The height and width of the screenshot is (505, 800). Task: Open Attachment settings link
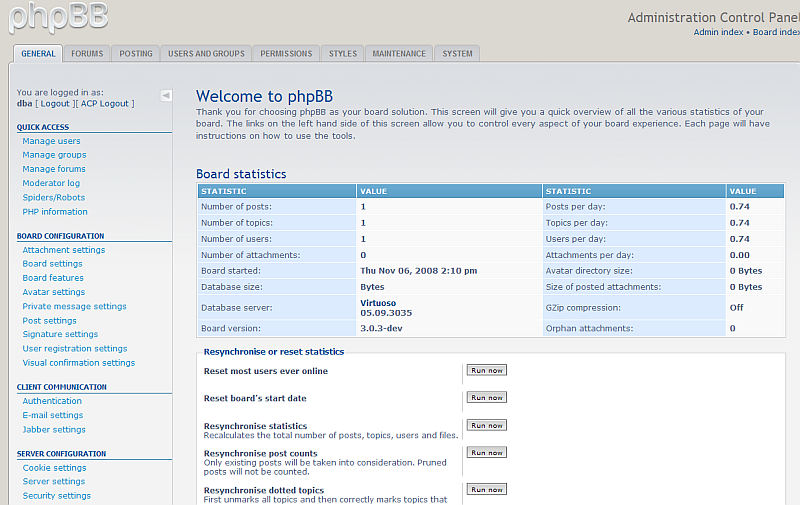click(x=63, y=250)
